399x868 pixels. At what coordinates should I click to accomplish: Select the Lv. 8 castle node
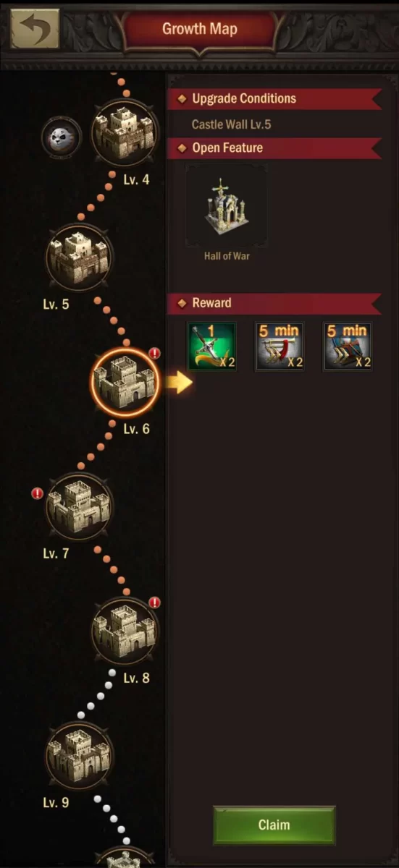tap(125, 631)
